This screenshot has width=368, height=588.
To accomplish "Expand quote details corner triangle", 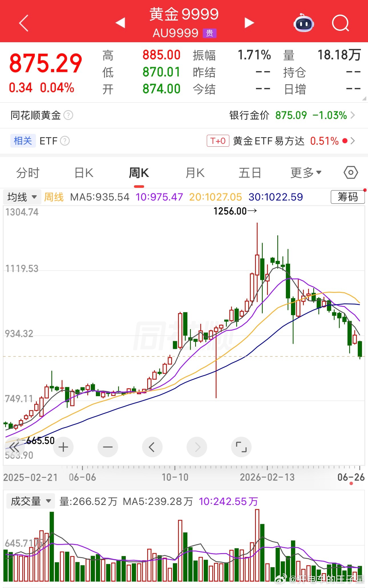I will 364,98.
